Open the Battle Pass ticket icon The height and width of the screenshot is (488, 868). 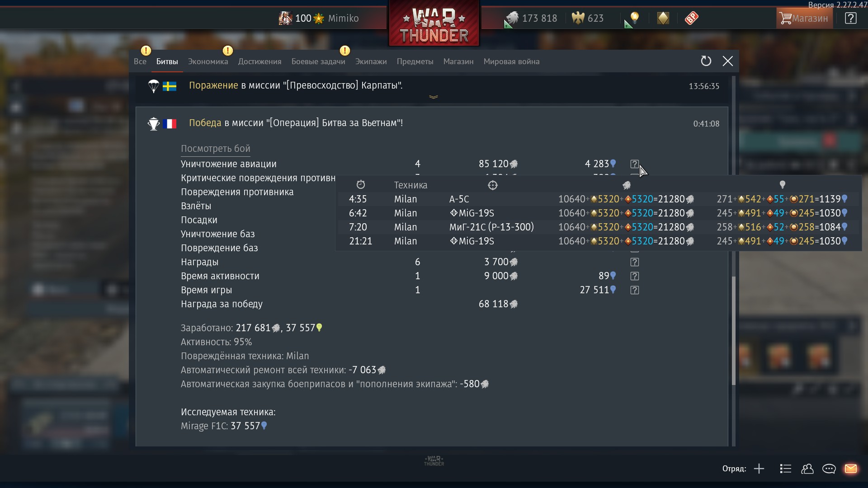(691, 18)
